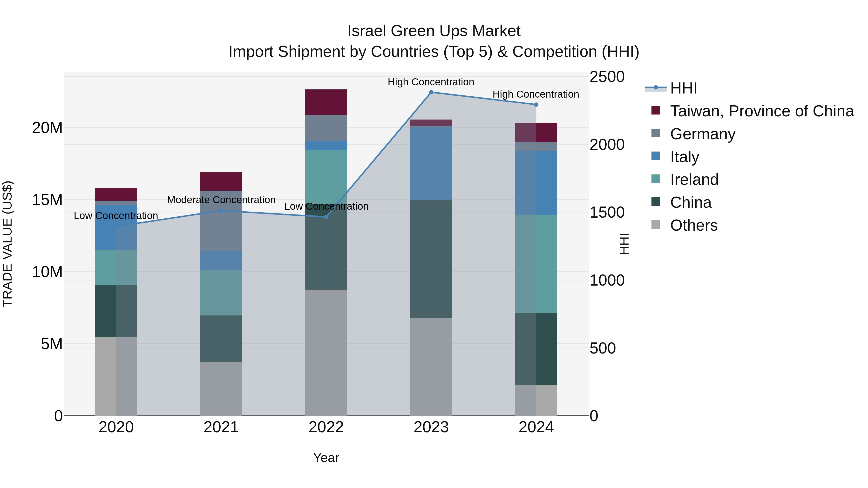
Task: Select the 2024 Ireland bar segment
Action: click(x=536, y=264)
